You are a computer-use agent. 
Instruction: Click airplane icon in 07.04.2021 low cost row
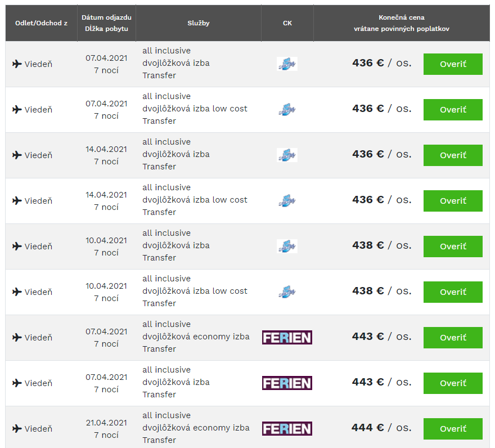point(17,109)
